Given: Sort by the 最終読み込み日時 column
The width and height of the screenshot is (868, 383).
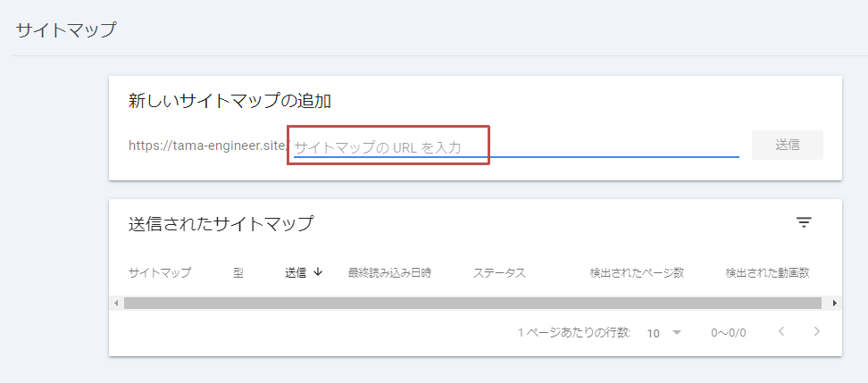Looking at the screenshot, I should [389, 273].
